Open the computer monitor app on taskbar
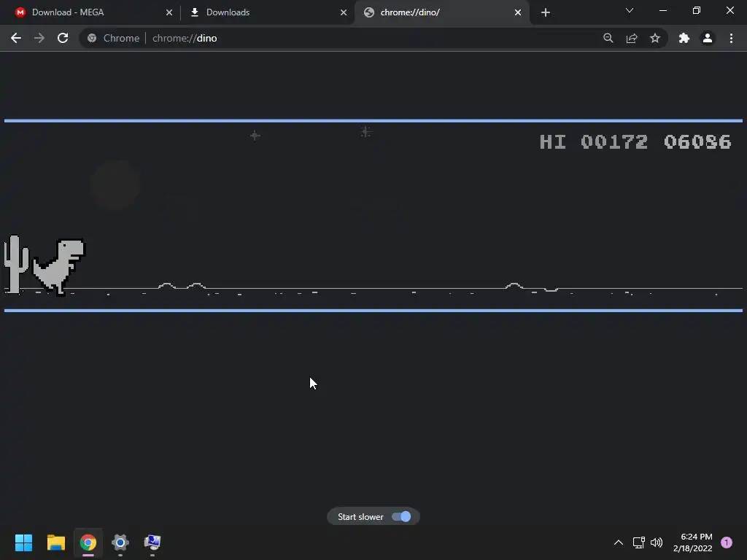 click(x=152, y=542)
